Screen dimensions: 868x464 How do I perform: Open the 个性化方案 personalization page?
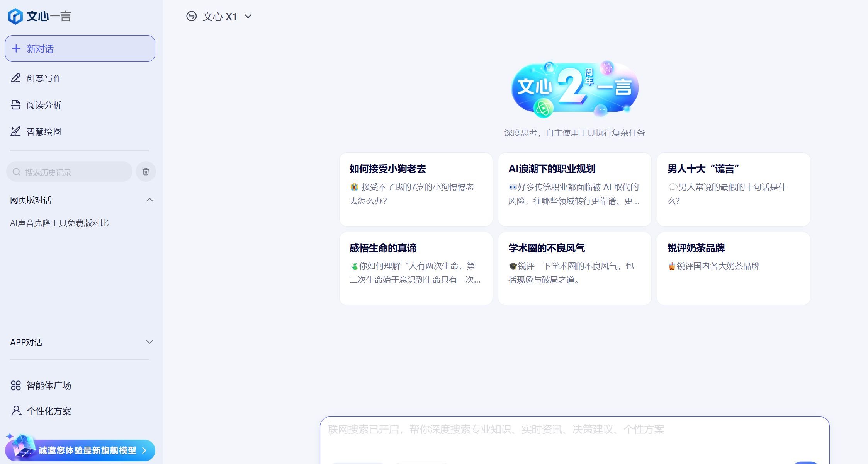pyautogui.click(x=48, y=411)
